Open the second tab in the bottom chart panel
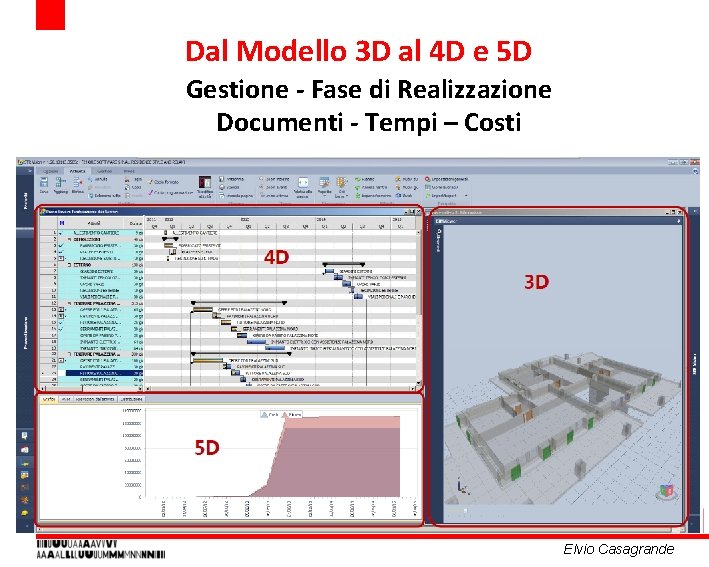Viewport: 709px width, 567px height. (66, 400)
